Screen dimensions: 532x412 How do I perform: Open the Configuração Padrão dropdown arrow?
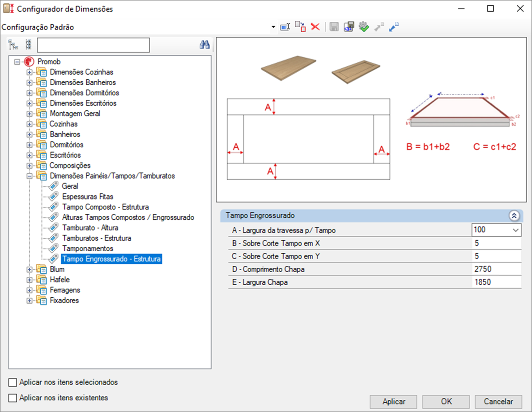[x=273, y=27]
